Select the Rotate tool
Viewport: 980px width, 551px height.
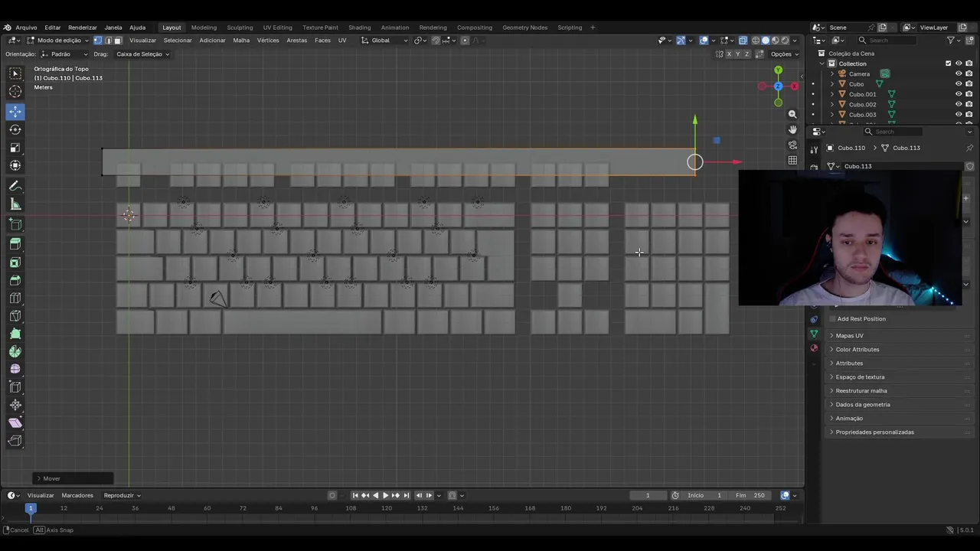pos(15,129)
